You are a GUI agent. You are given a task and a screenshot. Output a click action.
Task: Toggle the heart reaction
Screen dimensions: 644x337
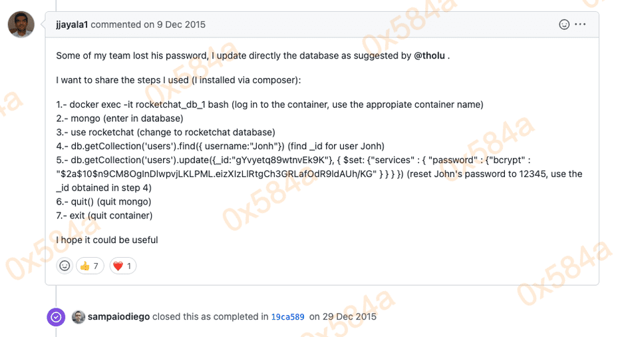(123, 266)
